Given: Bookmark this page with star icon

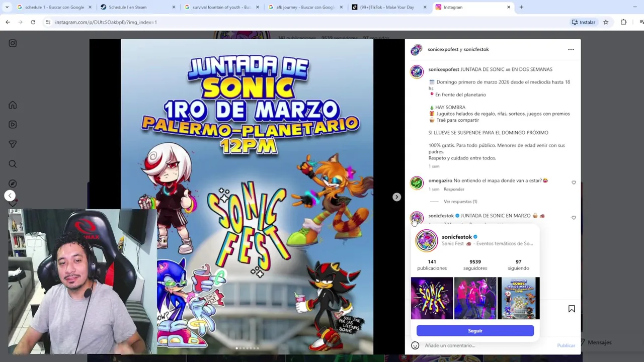Looking at the screenshot, I should click(x=606, y=22).
